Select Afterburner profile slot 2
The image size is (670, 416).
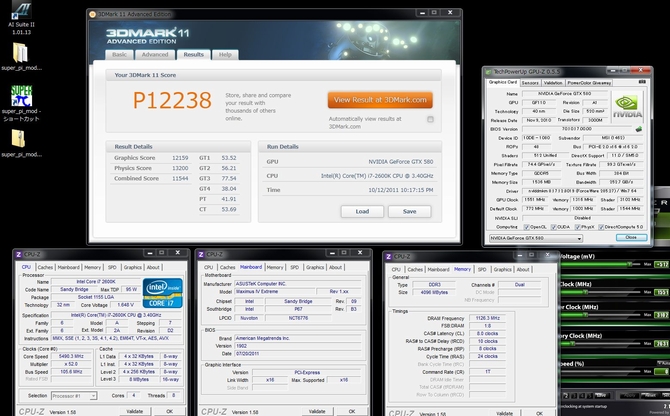click(x=566, y=395)
